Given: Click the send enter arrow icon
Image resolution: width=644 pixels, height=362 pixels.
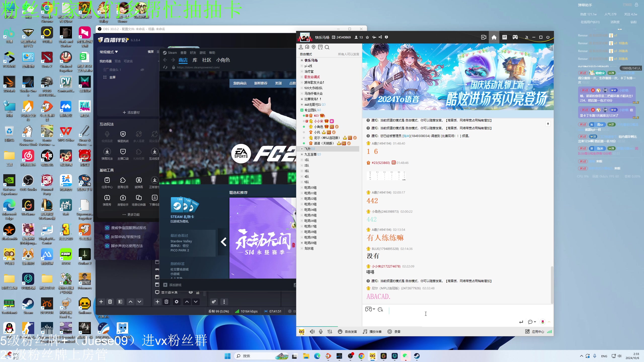Looking at the screenshot, I should point(521,322).
